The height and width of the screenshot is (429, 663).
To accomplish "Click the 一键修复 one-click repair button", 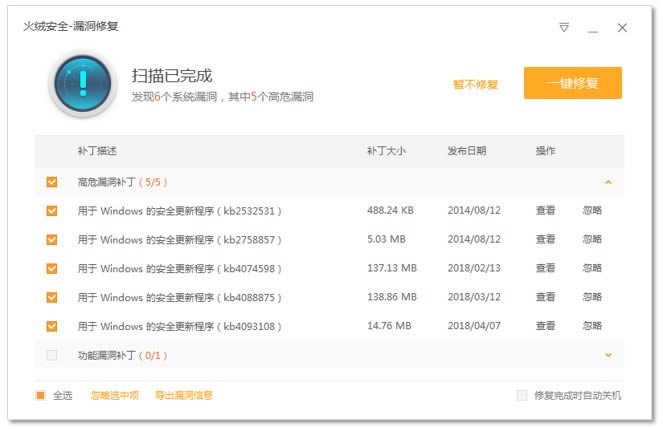I will pyautogui.click(x=572, y=84).
